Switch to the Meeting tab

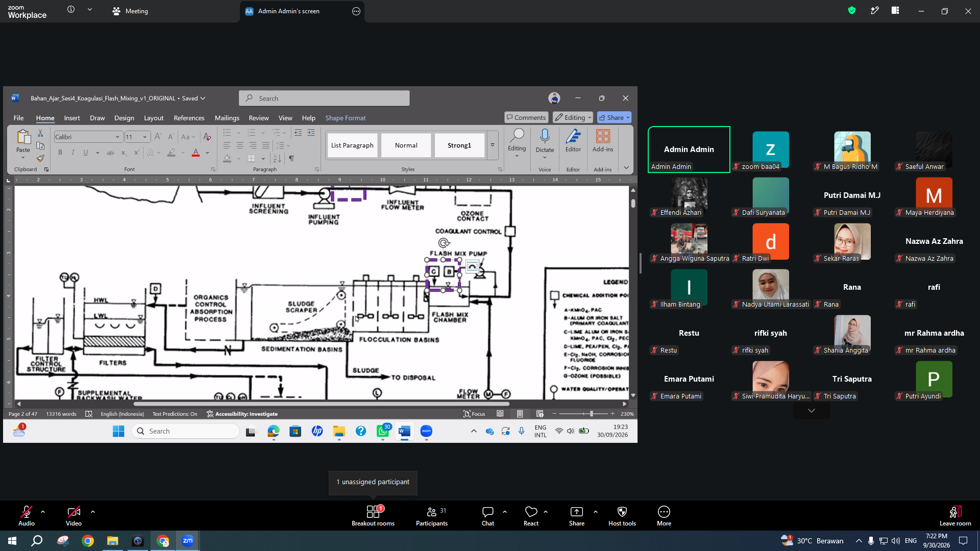[x=131, y=11]
